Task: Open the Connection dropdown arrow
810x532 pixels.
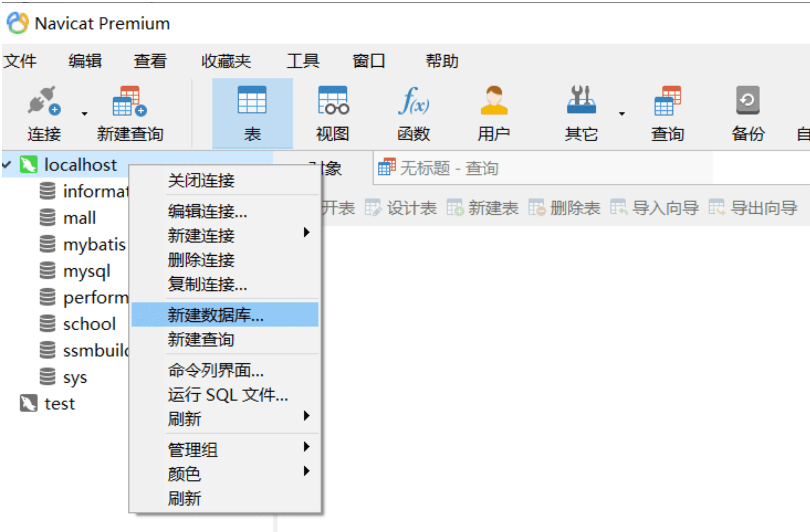Action: click(84, 114)
